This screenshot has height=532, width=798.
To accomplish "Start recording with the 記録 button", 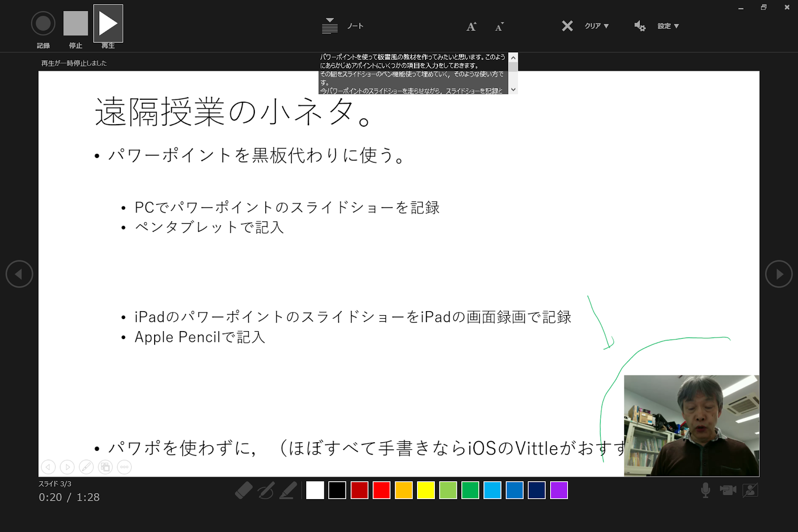I will [43, 24].
